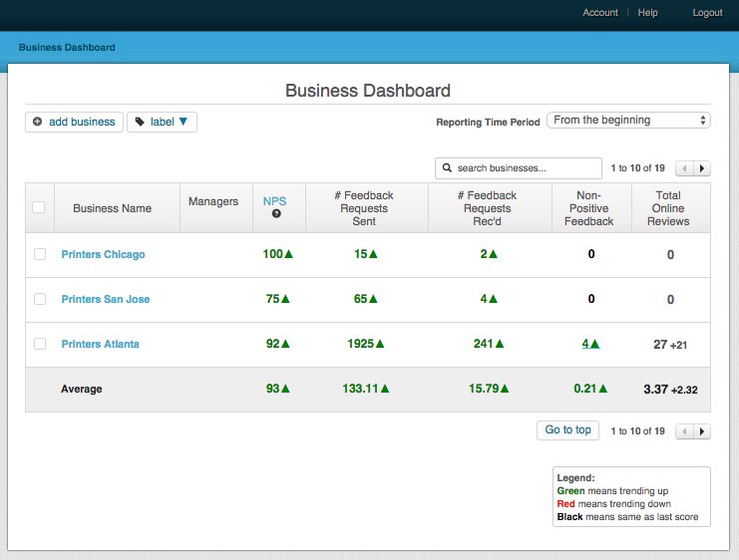
Task: Click into the search businesses field
Action: (x=519, y=168)
